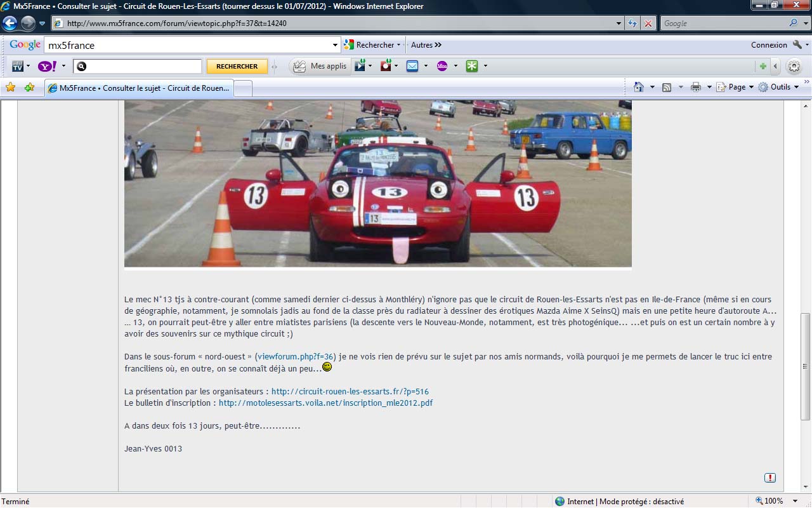This screenshot has height=508, width=812.
Task: Open the mail envelope icon
Action: (412, 66)
